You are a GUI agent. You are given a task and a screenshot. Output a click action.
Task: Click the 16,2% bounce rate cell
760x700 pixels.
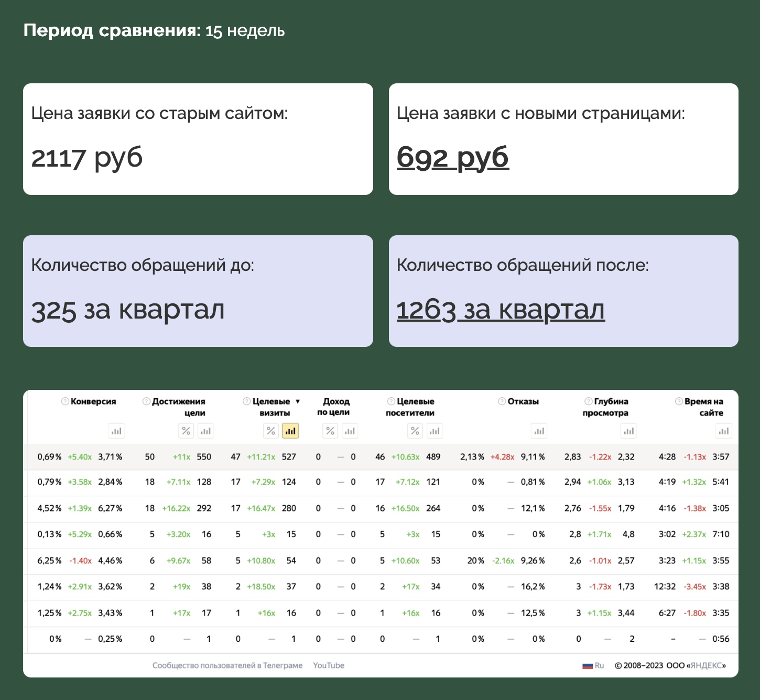(533, 587)
